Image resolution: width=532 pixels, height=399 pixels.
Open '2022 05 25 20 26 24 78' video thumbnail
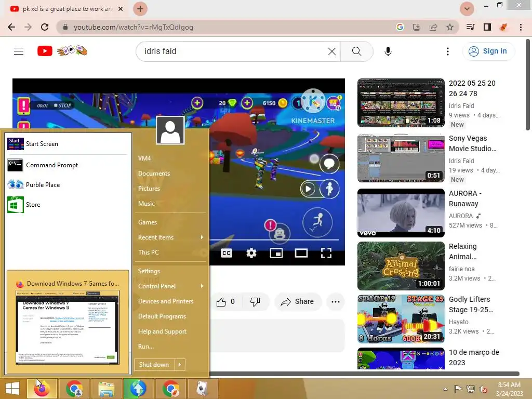click(x=401, y=103)
